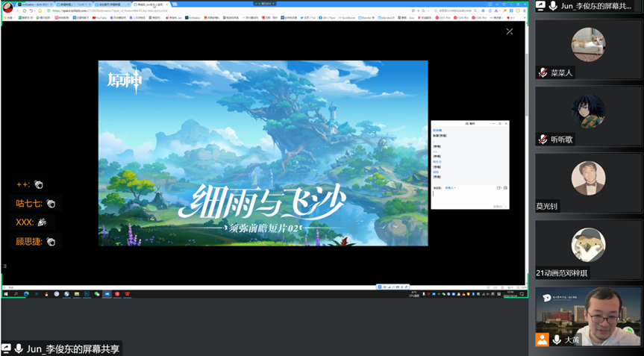Click the chat window's file/folder icon

[x=498, y=187]
